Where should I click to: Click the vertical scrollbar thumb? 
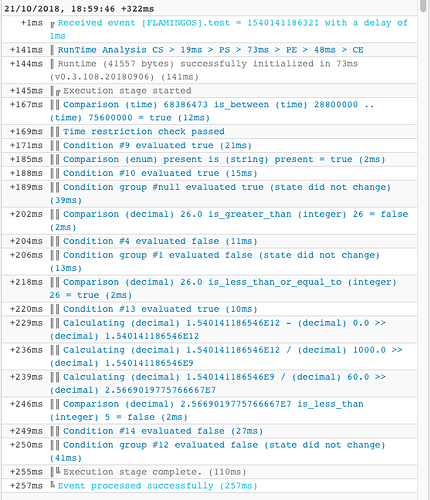click(423, 6)
